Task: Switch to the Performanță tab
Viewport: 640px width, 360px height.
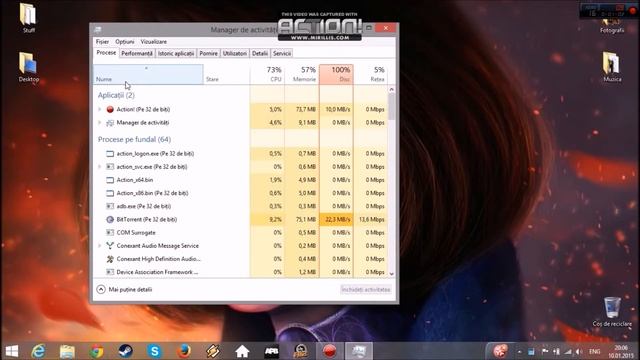Action: click(x=137, y=53)
